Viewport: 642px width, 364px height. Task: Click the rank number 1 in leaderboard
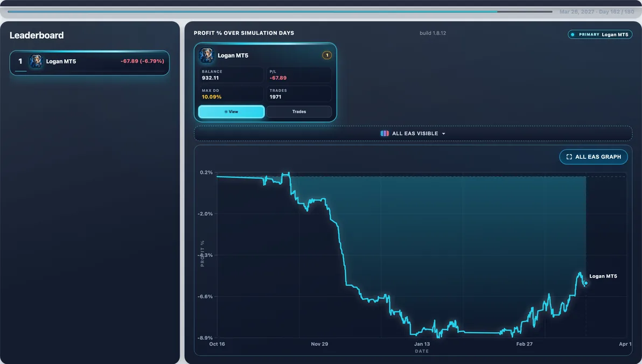[x=20, y=61]
